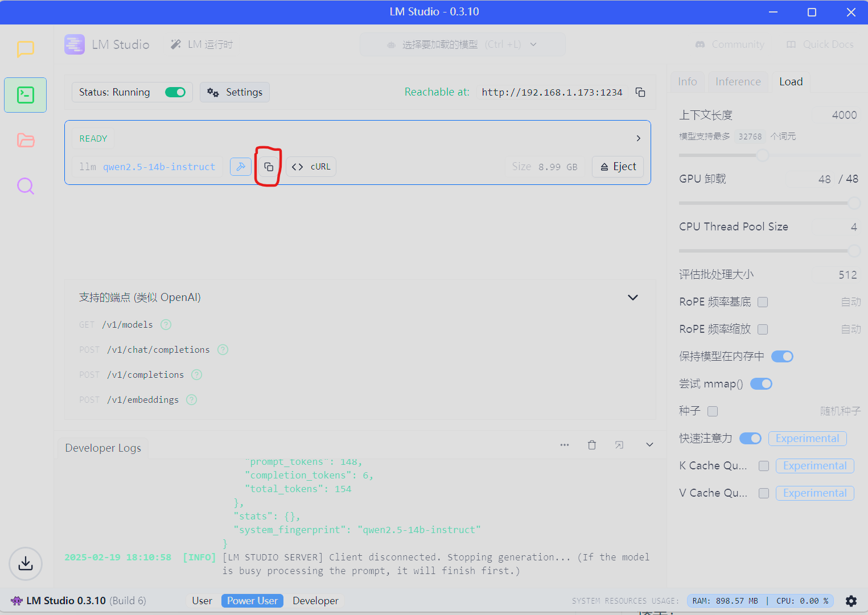Check the V Cache Quantization checkbox

click(764, 493)
